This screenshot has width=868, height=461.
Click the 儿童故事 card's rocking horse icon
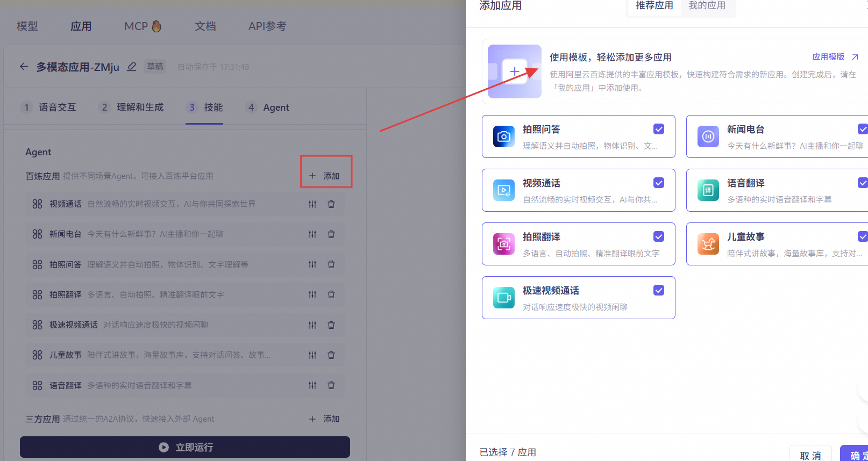click(708, 244)
